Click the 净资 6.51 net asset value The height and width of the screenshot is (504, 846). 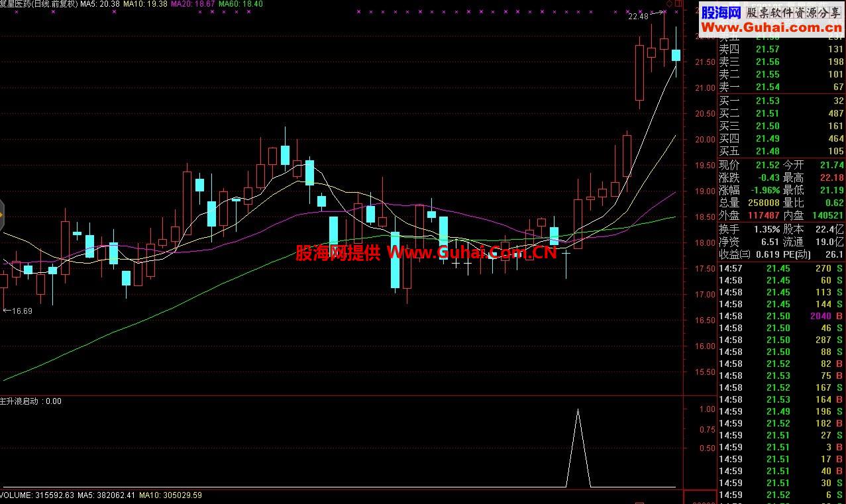point(770,242)
